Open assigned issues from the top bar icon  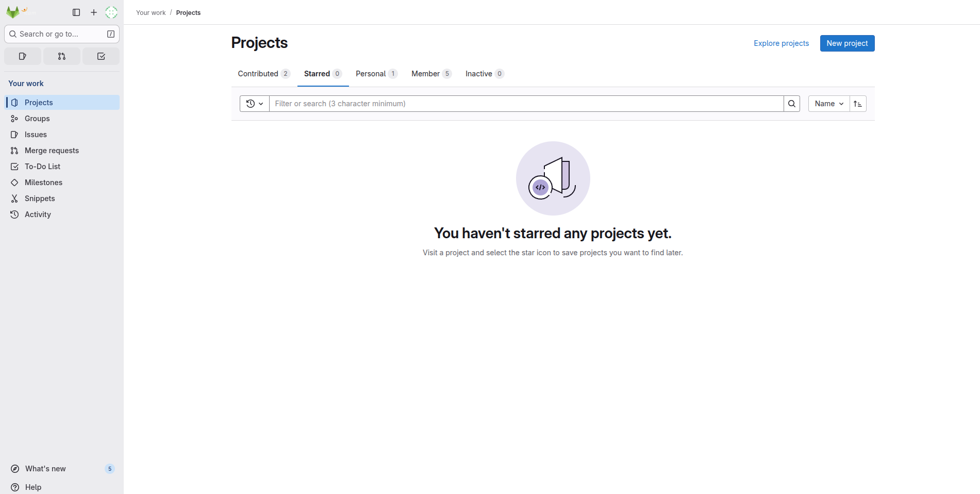[22, 56]
